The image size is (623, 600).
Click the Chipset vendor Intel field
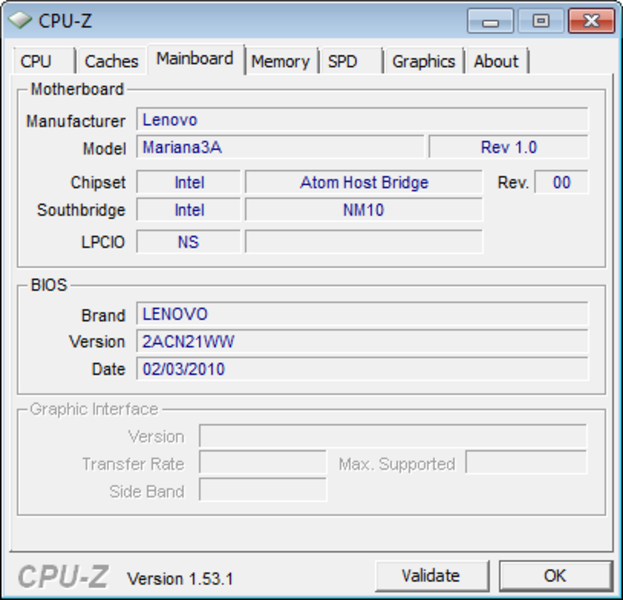coord(189,182)
